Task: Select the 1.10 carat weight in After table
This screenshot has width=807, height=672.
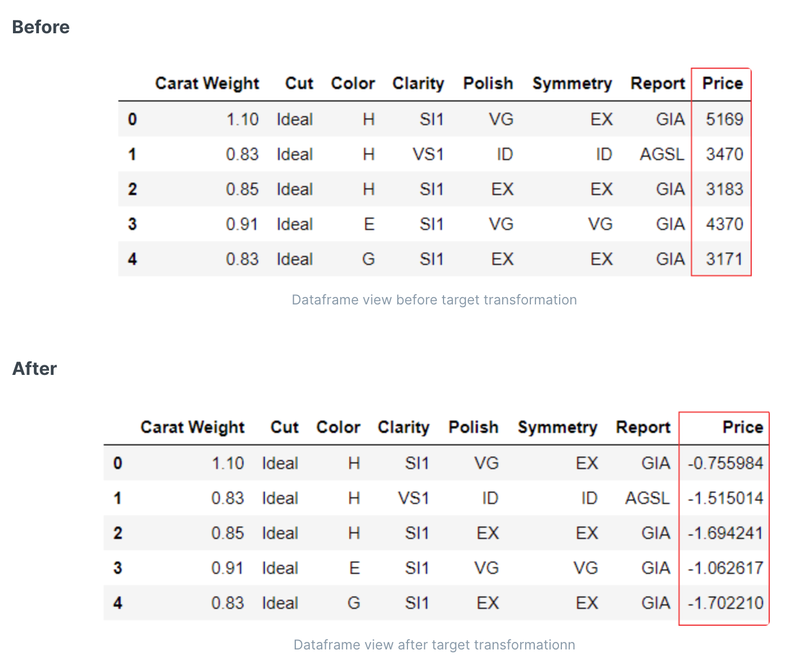Action: pyautogui.click(x=228, y=463)
